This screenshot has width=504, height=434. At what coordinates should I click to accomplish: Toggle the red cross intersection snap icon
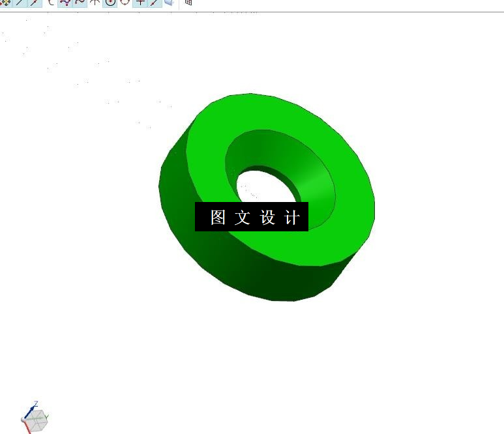point(140,3)
